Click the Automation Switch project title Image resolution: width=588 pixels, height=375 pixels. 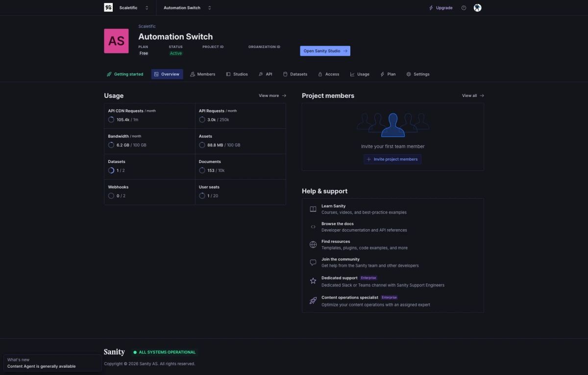175,37
